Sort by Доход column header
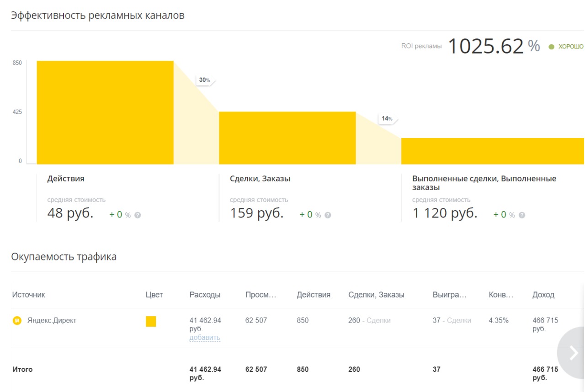585x392 pixels. click(543, 295)
